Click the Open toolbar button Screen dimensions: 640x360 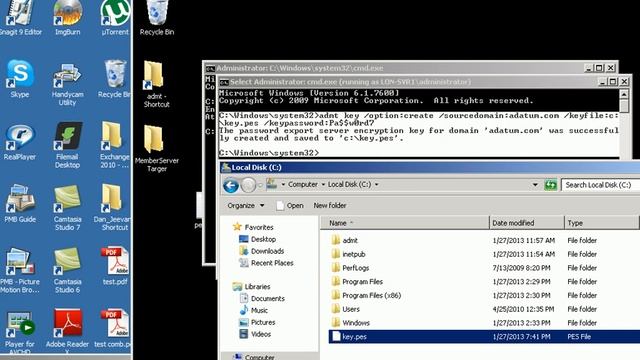(x=290, y=205)
